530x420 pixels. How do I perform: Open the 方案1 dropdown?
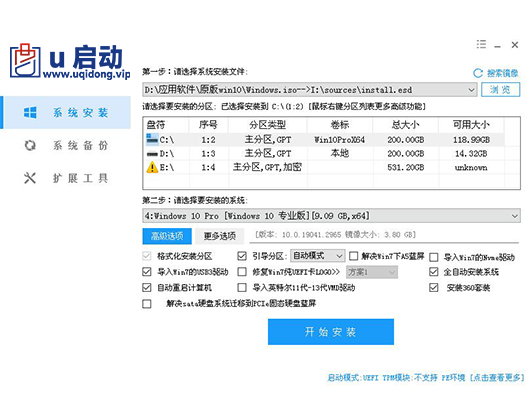pos(372,272)
